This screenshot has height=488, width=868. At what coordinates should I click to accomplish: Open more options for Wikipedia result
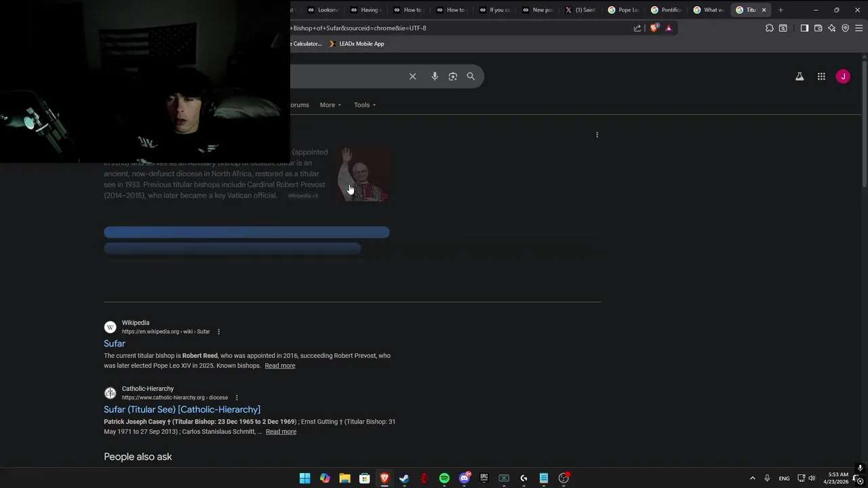click(218, 331)
